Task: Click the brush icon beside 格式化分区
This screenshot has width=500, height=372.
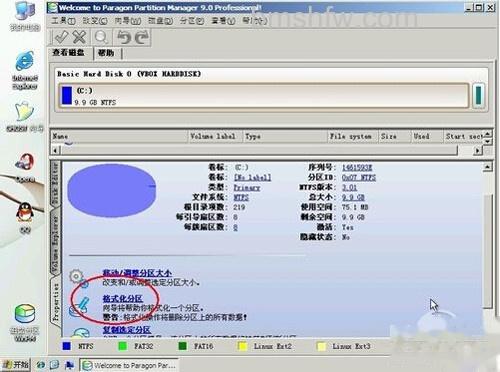Action: (x=79, y=306)
